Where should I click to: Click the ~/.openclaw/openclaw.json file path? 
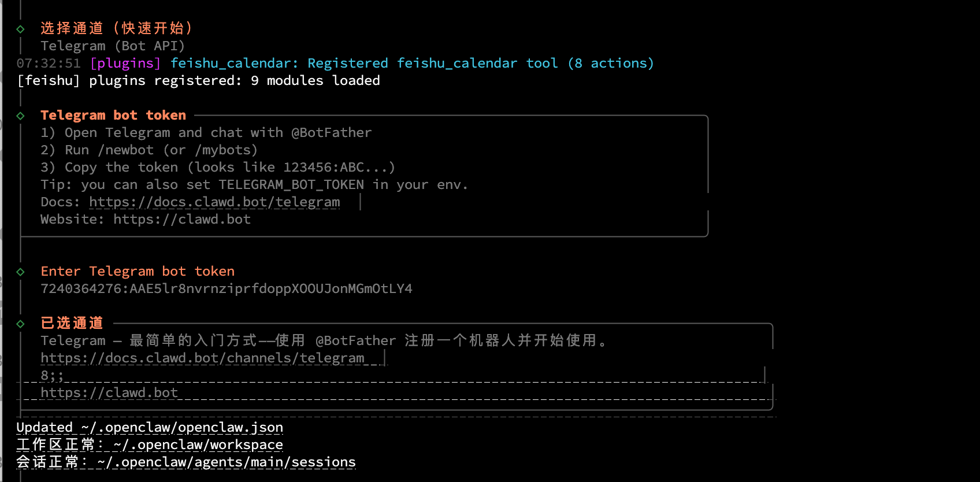tap(182, 428)
